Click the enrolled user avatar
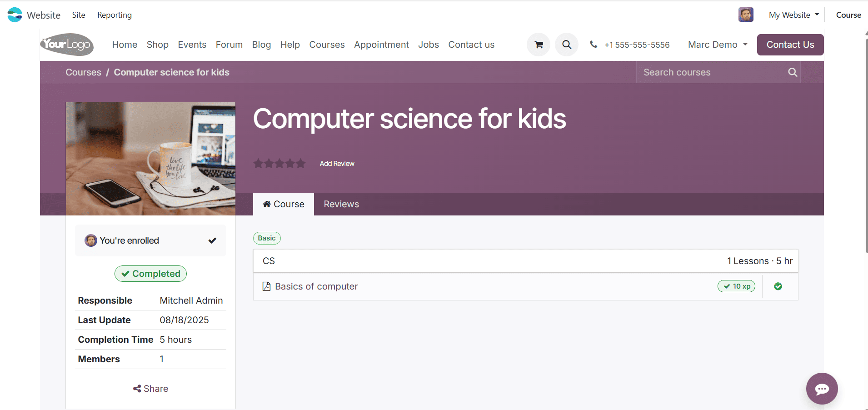 (x=91, y=240)
